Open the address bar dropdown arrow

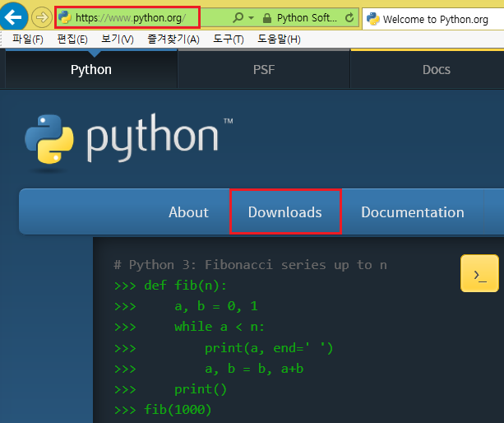(x=252, y=17)
